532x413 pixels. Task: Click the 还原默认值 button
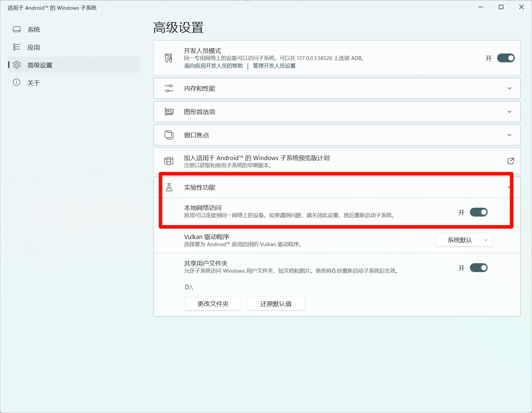(x=276, y=304)
